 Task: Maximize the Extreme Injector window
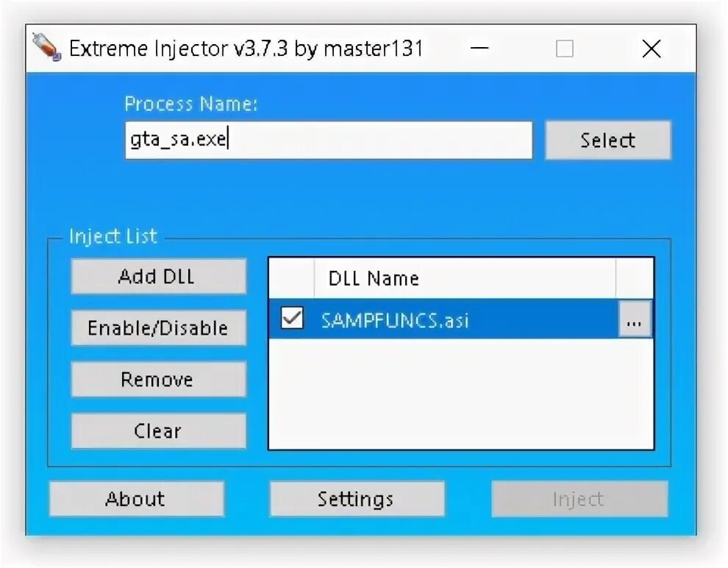click(x=565, y=49)
